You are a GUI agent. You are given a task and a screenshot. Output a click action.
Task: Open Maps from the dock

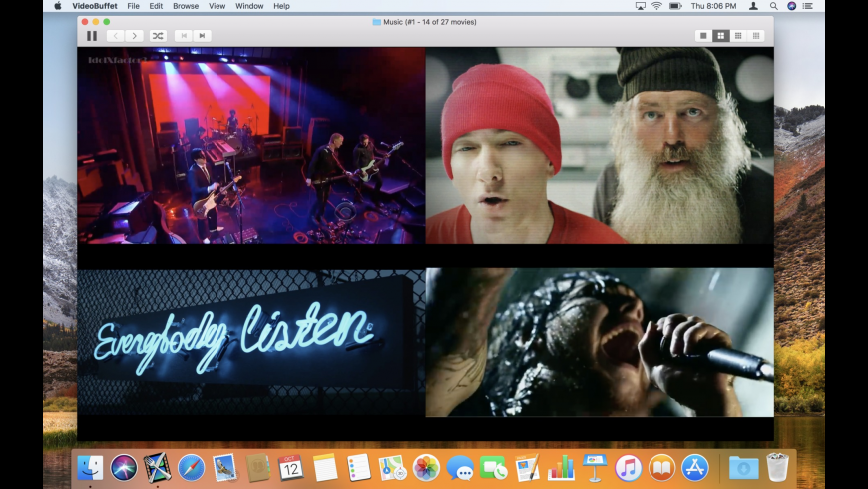(392, 468)
